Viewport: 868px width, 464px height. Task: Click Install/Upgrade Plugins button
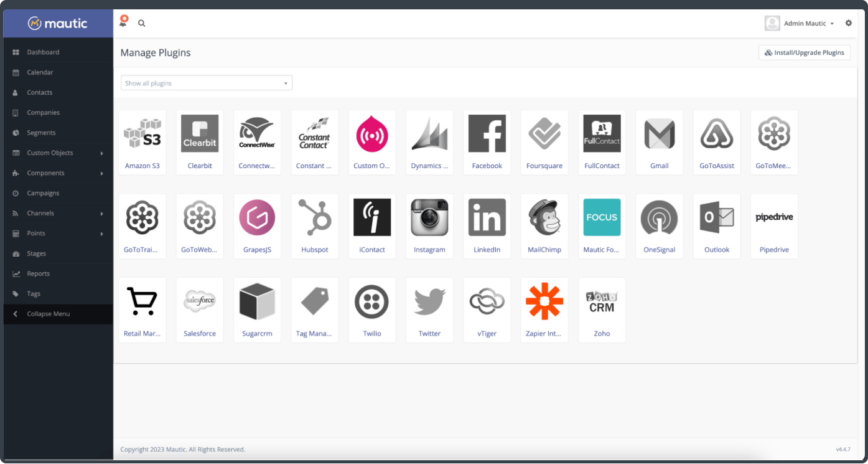[x=804, y=53]
